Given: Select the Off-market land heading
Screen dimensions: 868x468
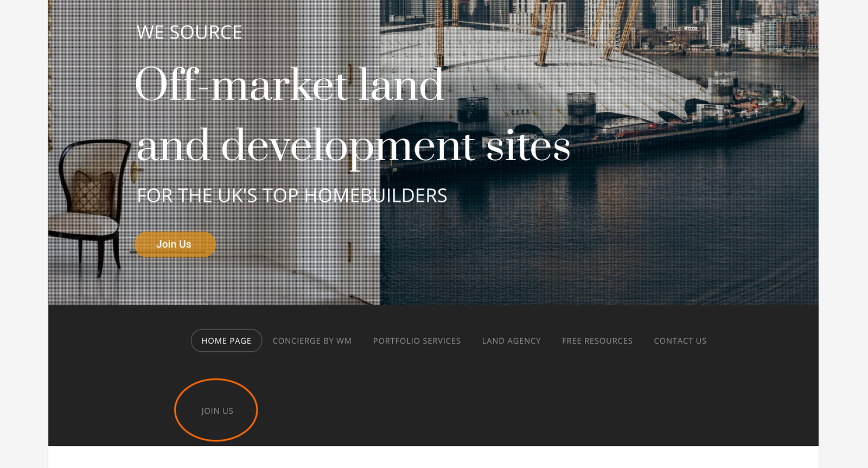Looking at the screenshot, I should (x=290, y=84).
